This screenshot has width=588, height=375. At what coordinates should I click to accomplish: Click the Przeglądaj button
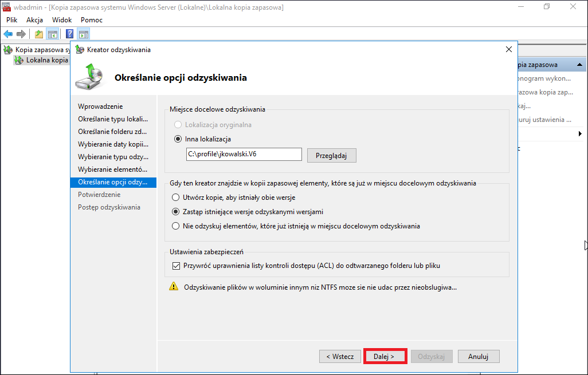coord(331,156)
